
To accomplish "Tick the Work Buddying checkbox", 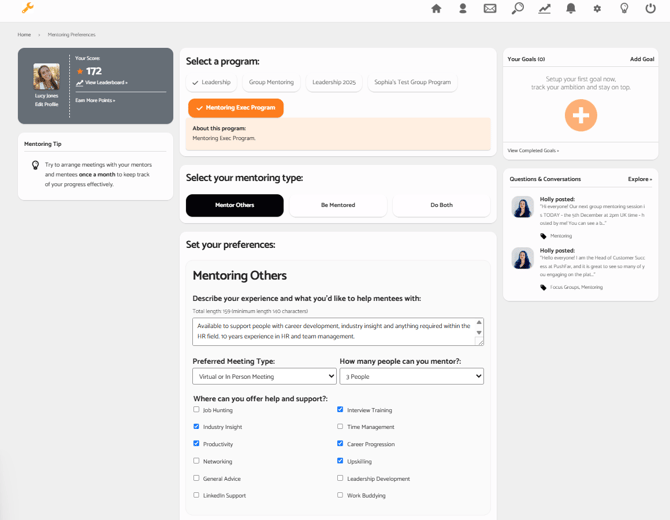I will [x=340, y=495].
